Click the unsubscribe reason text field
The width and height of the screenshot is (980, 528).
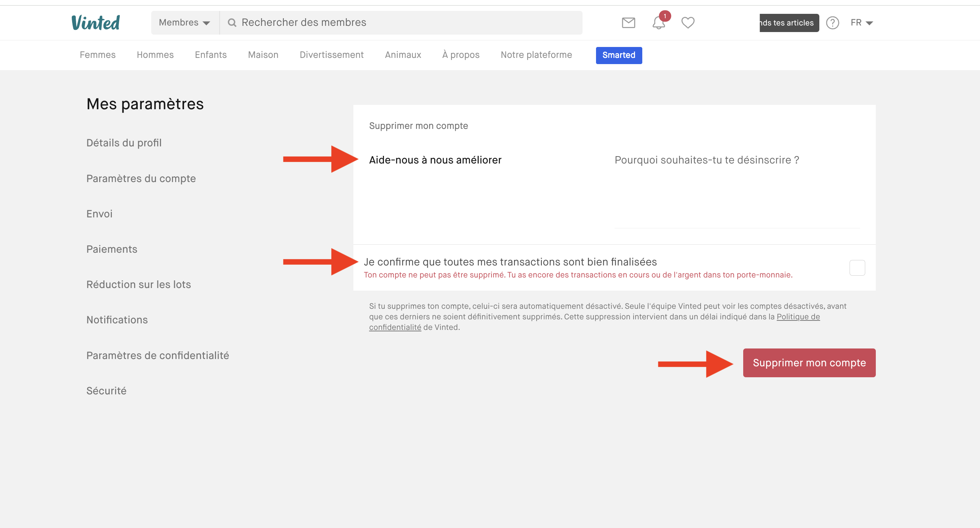(737, 190)
